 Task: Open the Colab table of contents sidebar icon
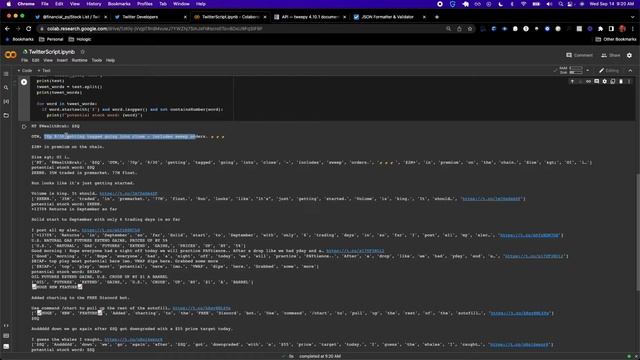(6, 74)
